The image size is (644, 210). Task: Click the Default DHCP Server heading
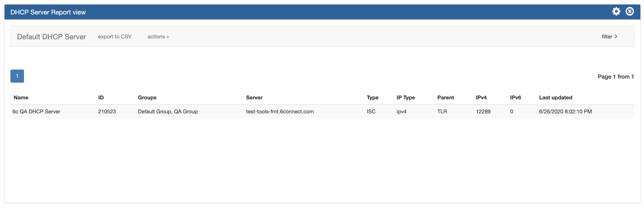pyautogui.click(x=51, y=37)
